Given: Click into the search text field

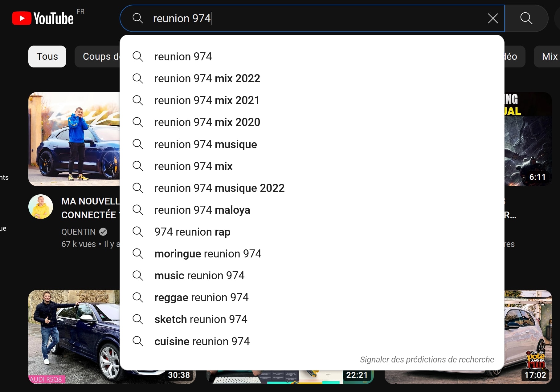Looking at the screenshot, I should (x=308, y=18).
